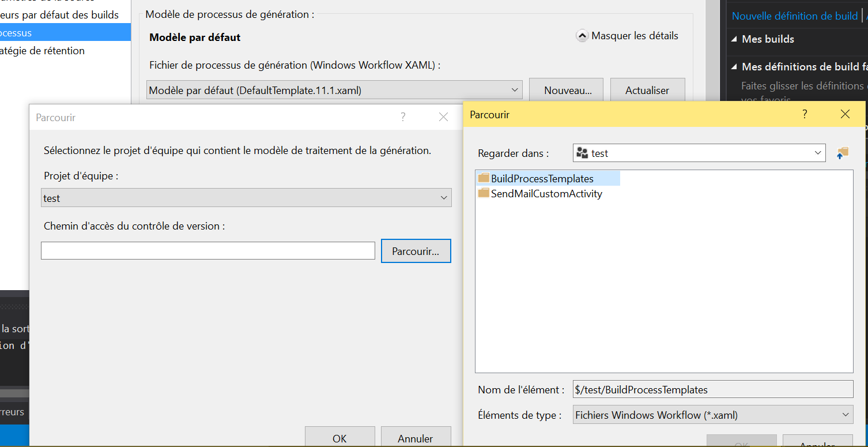Click BuildProcessTemplates folder name text
Screen dimensions: 868x447
pyautogui.click(x=542, y=179)
